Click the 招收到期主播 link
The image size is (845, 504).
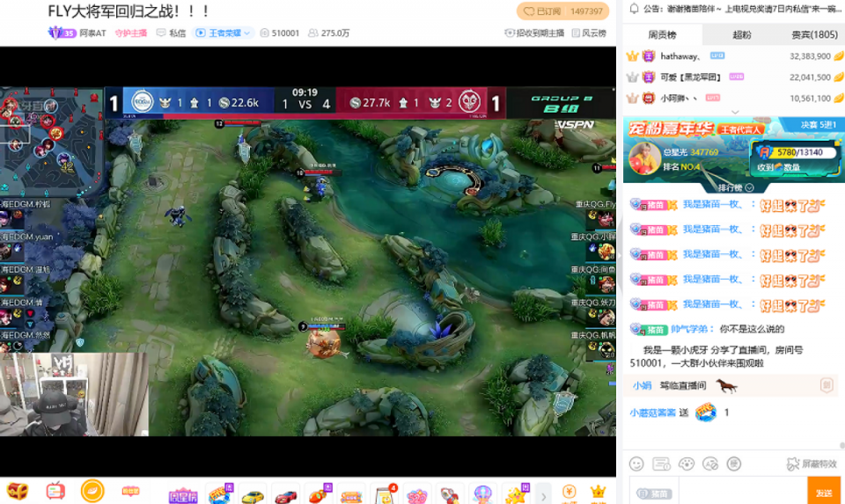[x=534, y=33]
